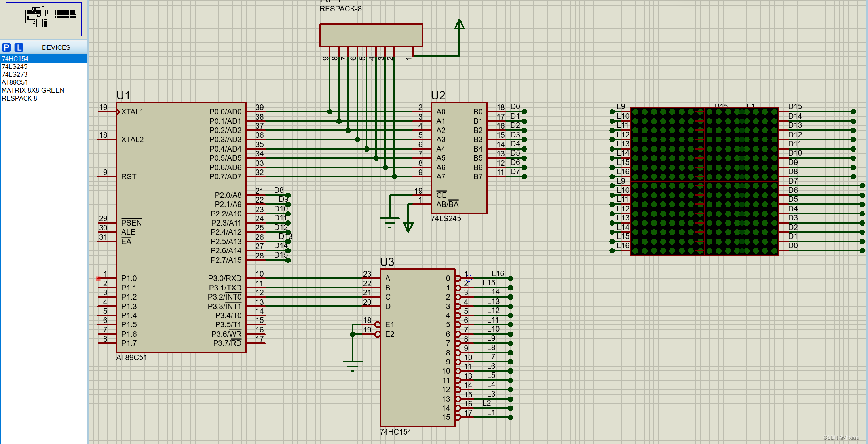Select the RESPACK-8 resistor pack body
The height and width of the screenshot is (444, 868).
click(371, 35)
